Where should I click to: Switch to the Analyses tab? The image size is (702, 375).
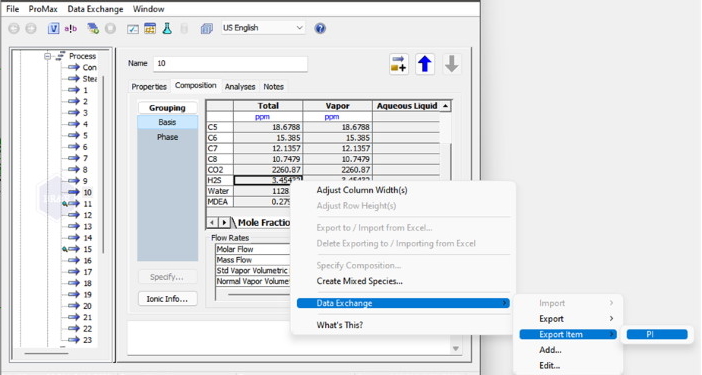(x=240, y=86)
